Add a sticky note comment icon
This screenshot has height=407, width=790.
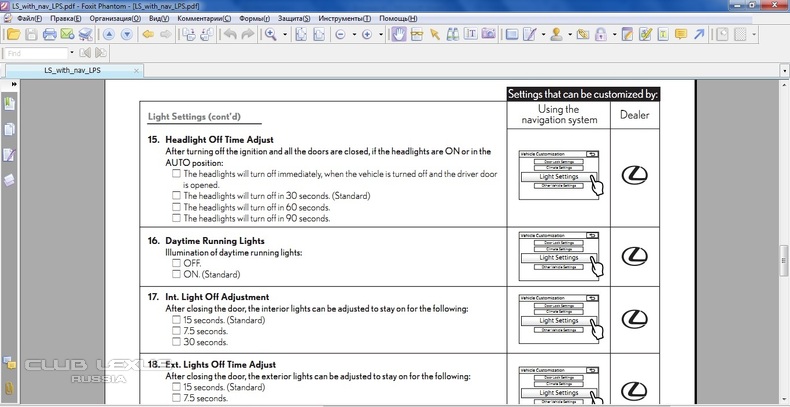[x=681, y=34]
